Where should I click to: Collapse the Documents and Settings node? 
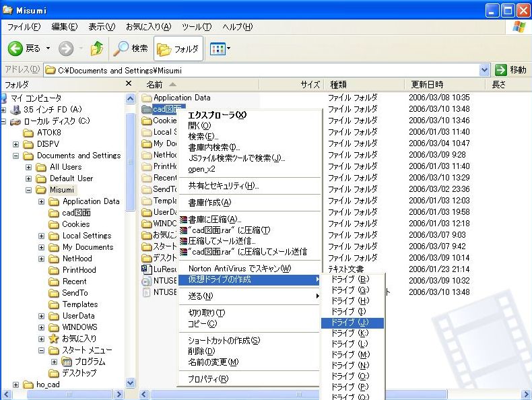click(x=16, y=156)
